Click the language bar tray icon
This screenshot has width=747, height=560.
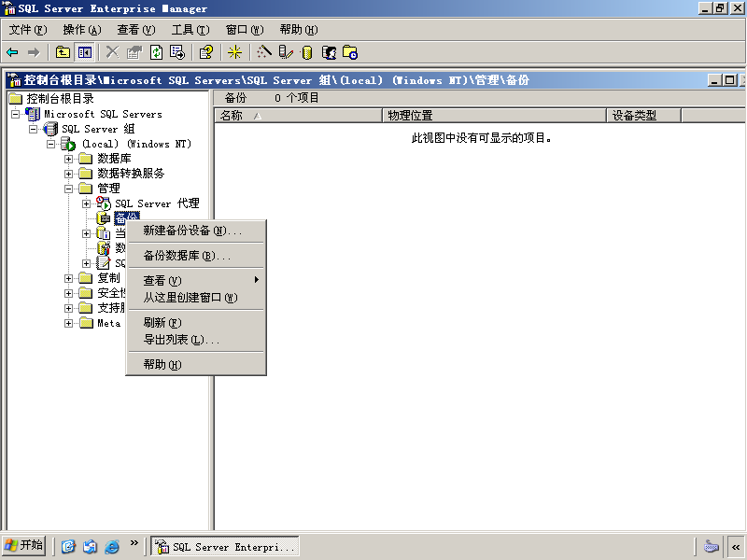[x=711, y=546]
